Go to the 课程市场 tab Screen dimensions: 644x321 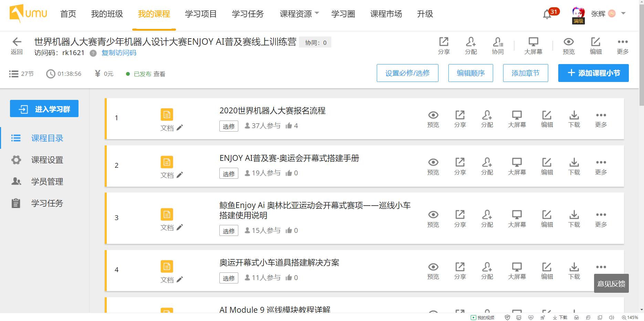[386, 14]
